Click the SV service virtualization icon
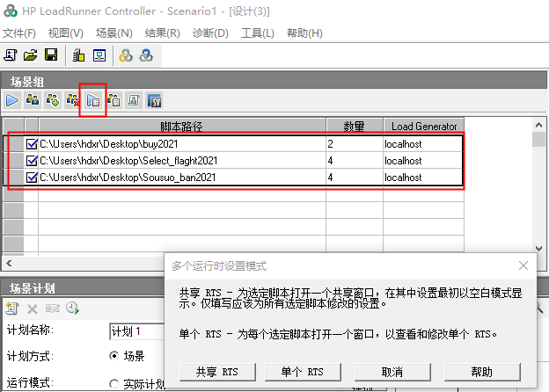Viewport: 549px width, 392px height. [155, 101]
